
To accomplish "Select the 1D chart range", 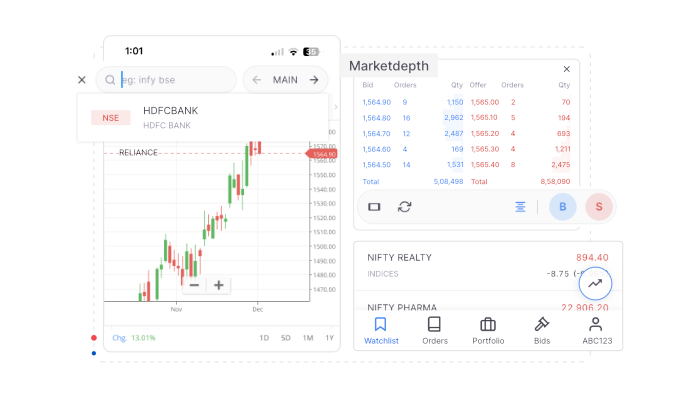I will click(x=264, y=338).
